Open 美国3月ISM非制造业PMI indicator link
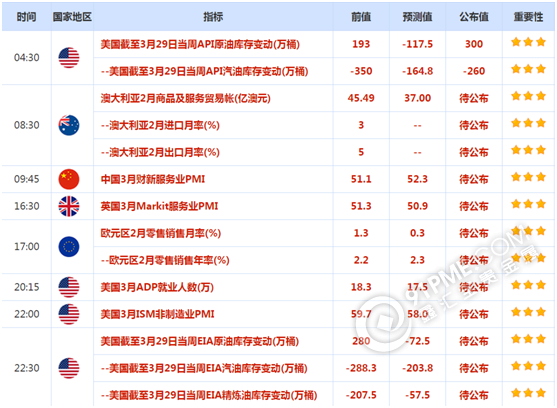This screenshot has height=408, width=557. point(157,314)
